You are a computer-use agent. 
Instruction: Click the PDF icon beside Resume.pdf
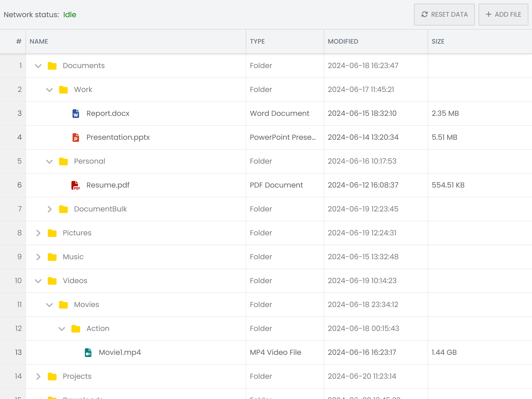coord(76,185)
